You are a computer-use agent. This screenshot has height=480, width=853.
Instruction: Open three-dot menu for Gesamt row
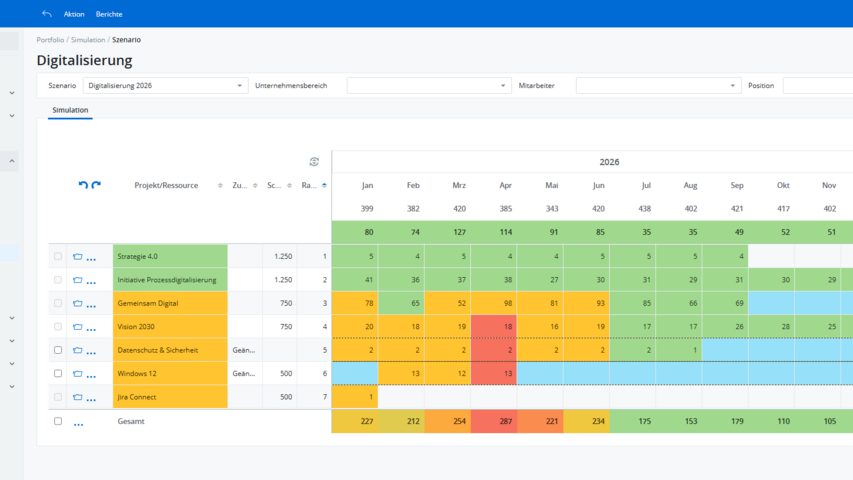[78, 422]
